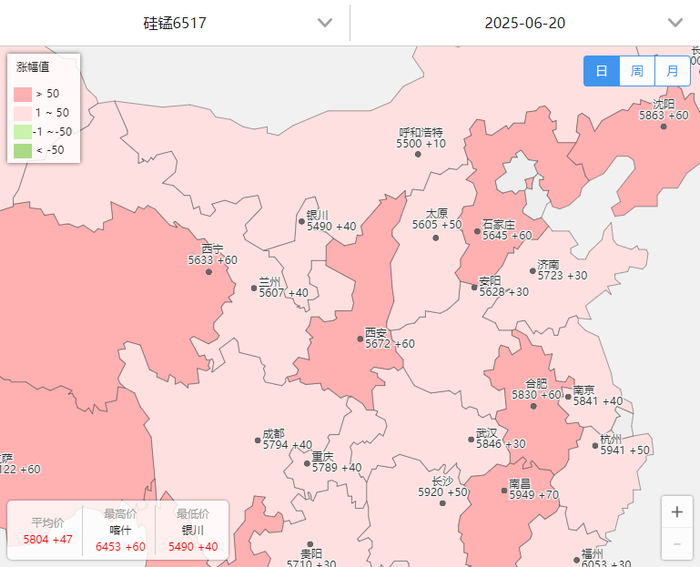Click the 最低价 银川 5490 +40 entry
Image resolution: width=700 pixels, height=567 pixels.
[193, 530]
